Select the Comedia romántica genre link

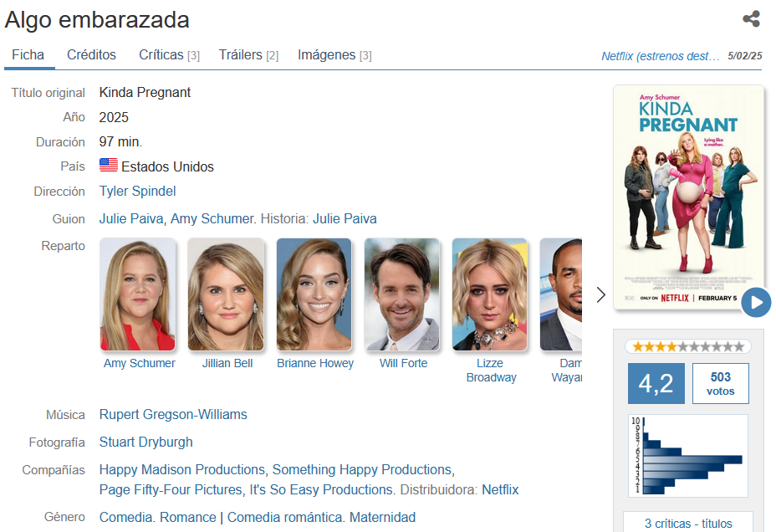(x=284, y=517)
